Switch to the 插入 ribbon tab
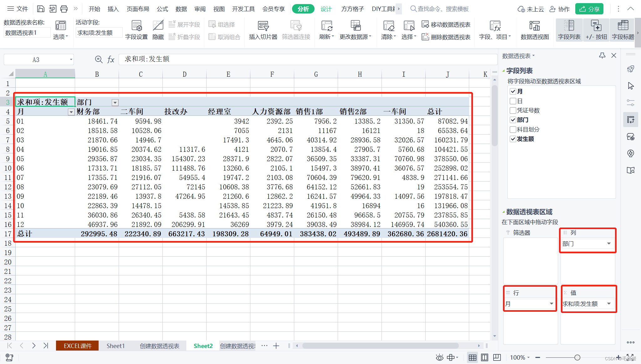The image size is (641, 364). click(113, 9)
